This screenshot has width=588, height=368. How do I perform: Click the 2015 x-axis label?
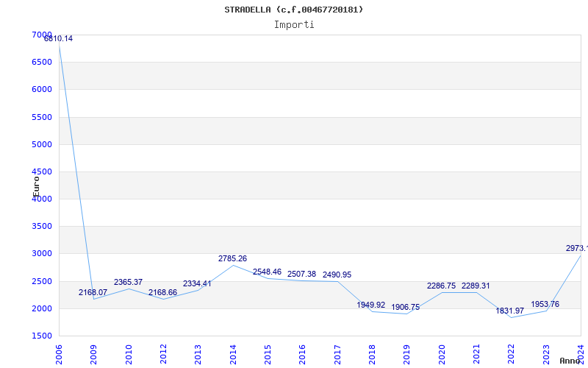268,355
